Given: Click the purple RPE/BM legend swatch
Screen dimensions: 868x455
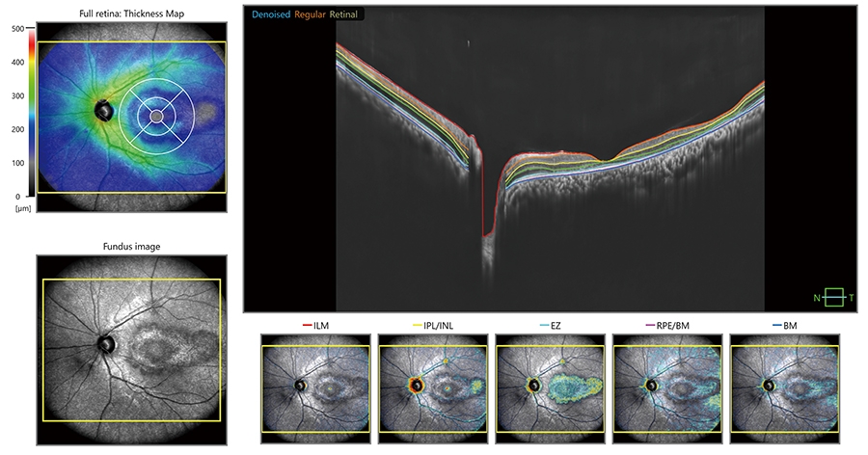Looking at the screenshot, I should [650, 326].
